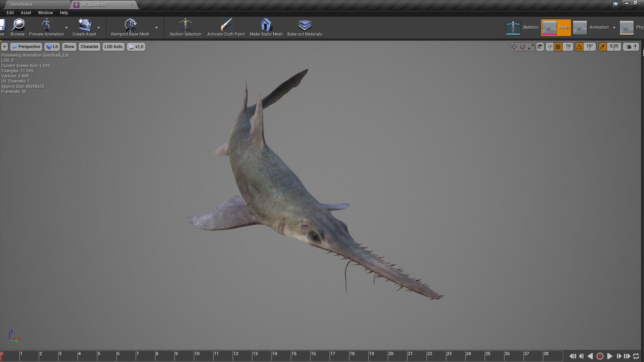Toggle grid snapping on or off
Viewport: 644px width, 362px height.
[x=558, y=46]
